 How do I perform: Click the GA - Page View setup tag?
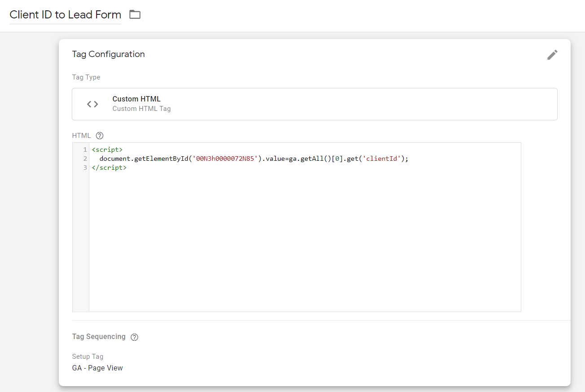[x=97, y=368]
